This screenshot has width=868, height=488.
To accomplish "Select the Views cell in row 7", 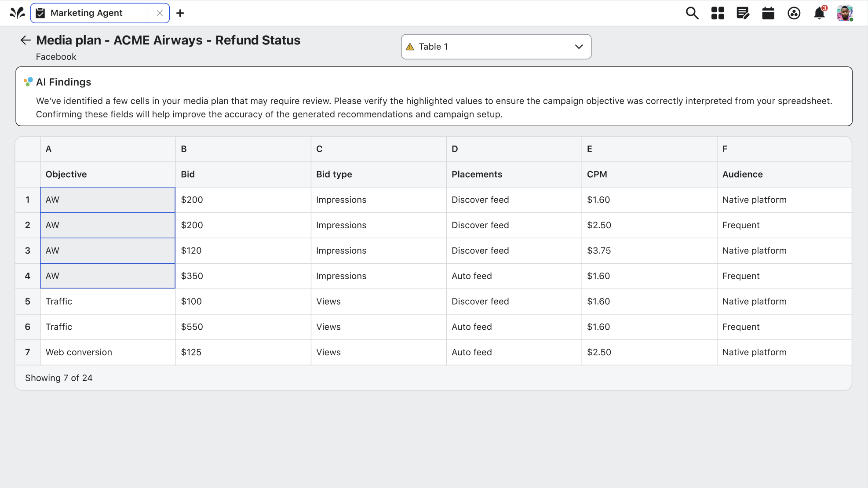I will [x=379, y=353].
